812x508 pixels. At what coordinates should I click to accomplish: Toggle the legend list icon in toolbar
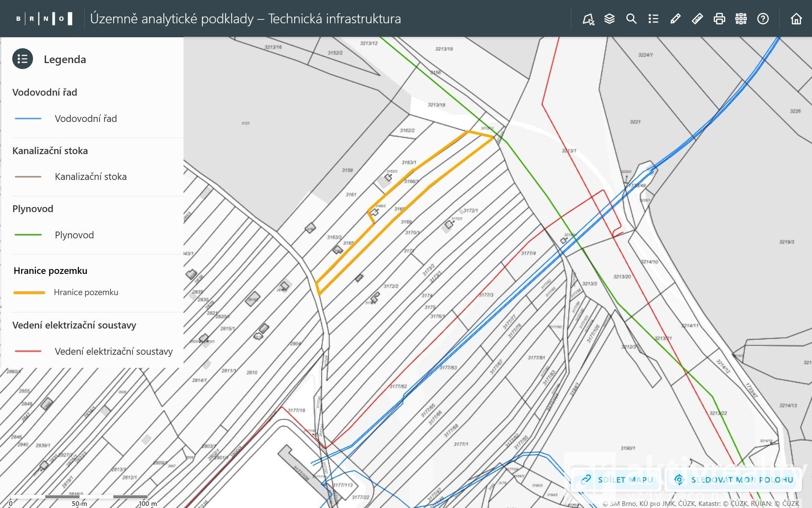point(653,19)
